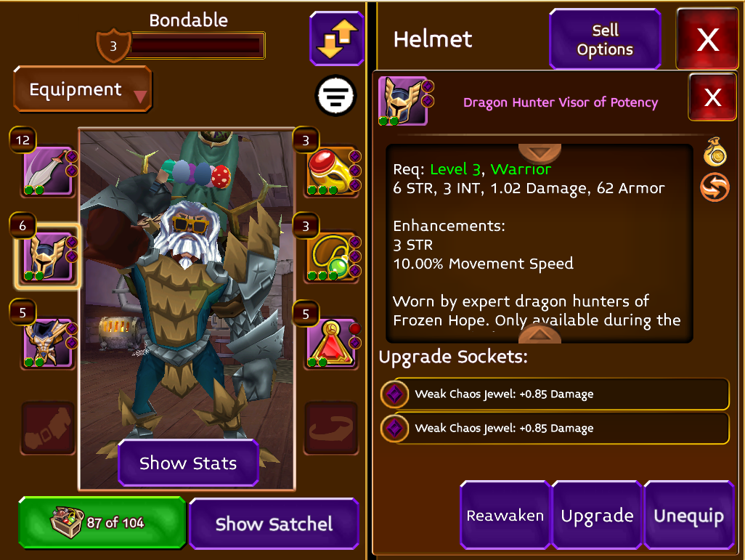Viewport: 745px width, 560px height.
Task: Open the Equipment dropdown
Action: pos(83,89)
